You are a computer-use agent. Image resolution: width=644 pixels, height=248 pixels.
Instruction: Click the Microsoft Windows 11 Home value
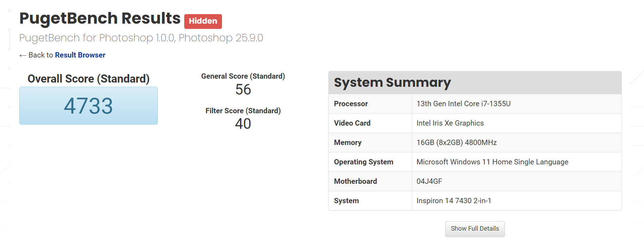pos(492,162)
